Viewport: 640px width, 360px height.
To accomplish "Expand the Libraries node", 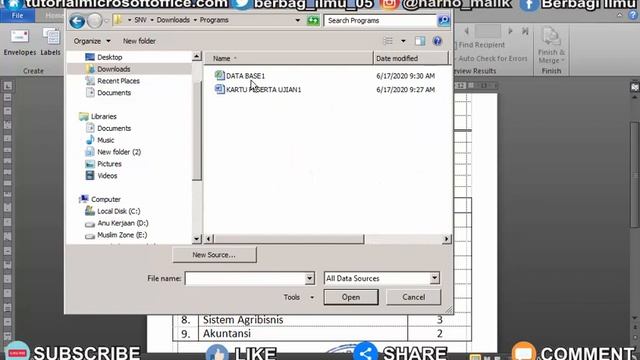I will click(98, 116).
